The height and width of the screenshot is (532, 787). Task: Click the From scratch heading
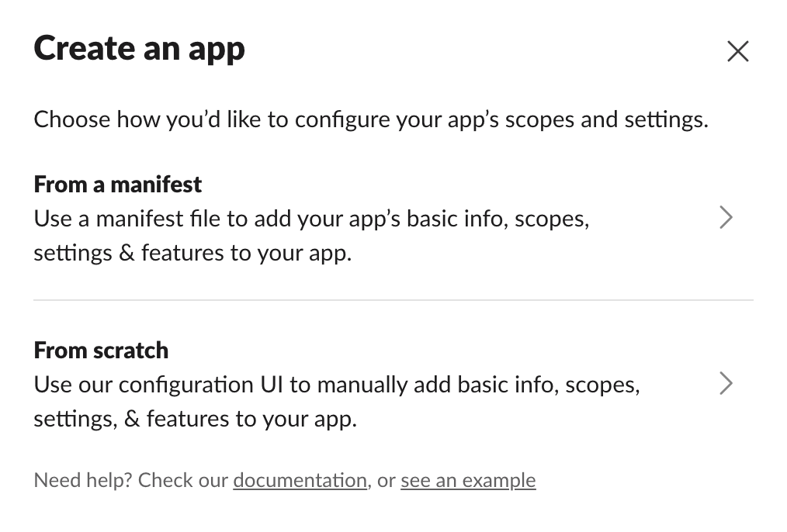tap(100, 350)
